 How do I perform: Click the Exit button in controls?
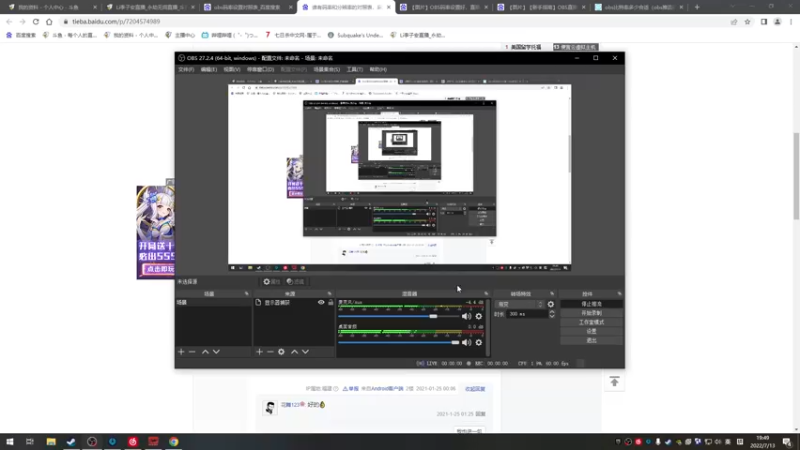(x=591, y=340)
